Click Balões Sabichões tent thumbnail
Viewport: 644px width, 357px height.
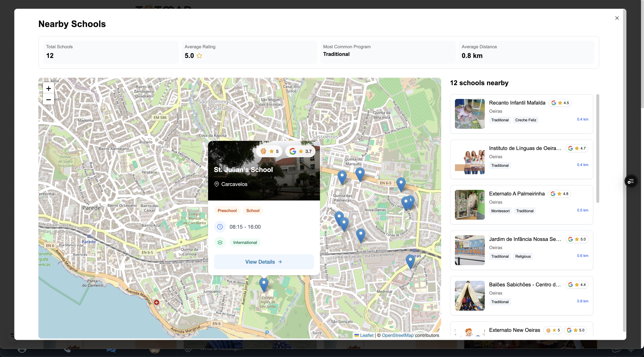(x=469, y=296)
